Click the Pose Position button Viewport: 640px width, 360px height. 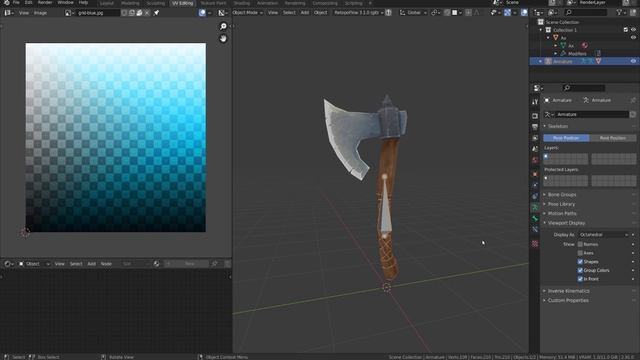(x=566, y=138)
